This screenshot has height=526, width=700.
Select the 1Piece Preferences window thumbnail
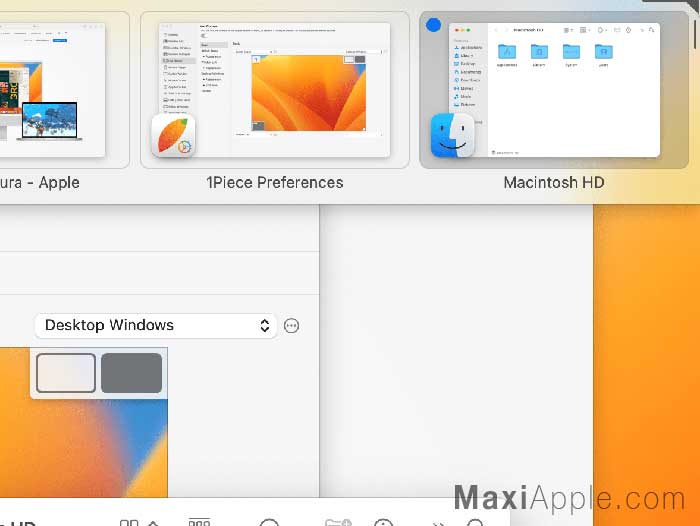[x=275, y=90]
